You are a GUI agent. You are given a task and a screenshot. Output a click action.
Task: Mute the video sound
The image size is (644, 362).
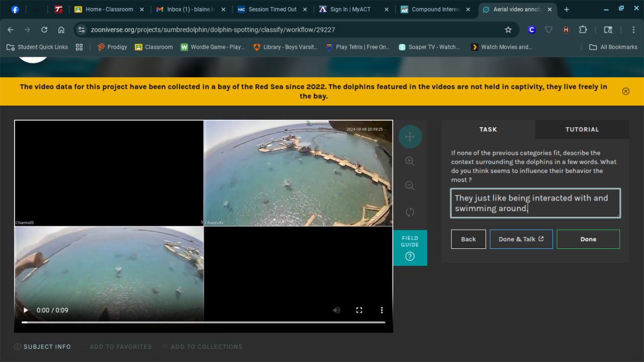(x=337, y=310)
